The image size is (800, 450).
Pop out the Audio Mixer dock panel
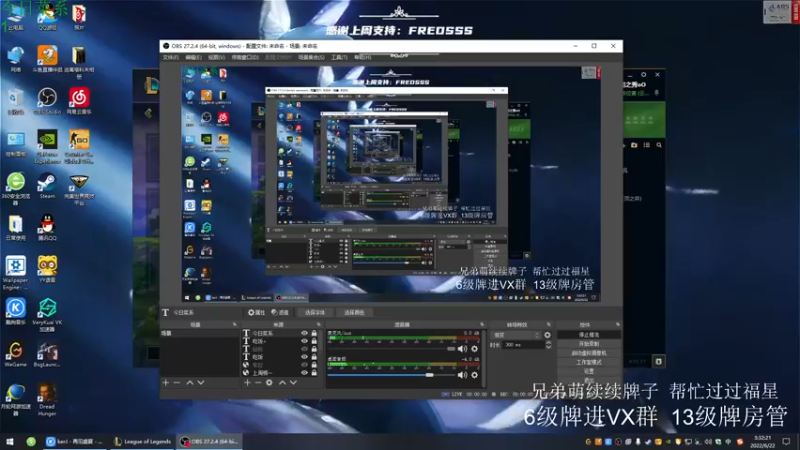point(482,324)
